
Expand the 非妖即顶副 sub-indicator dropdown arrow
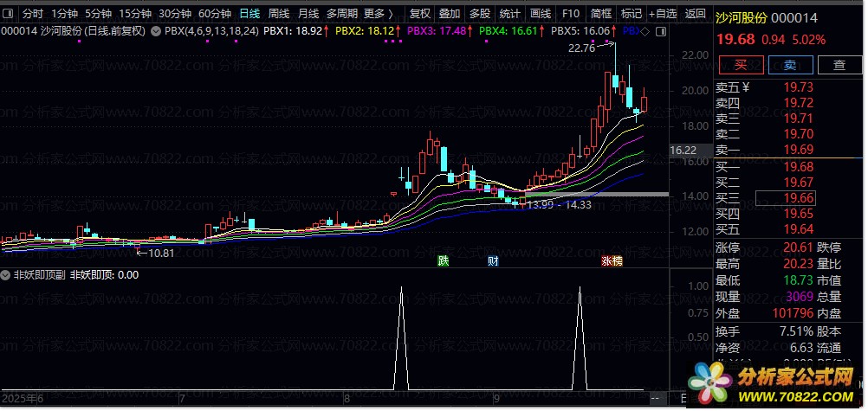pos(6,275)
